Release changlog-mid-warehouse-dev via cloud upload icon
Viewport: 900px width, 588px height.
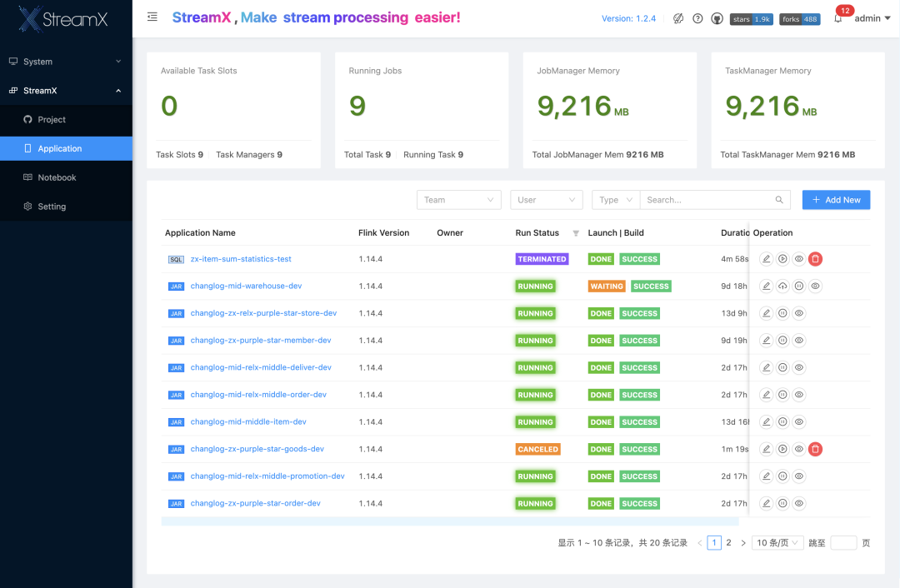782,286
